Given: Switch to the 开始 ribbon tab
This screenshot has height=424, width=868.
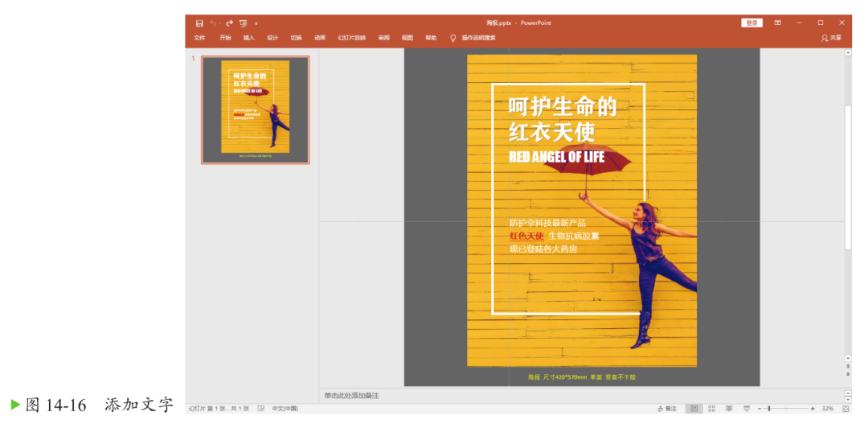Looking at the screenshot, I should click(x=225, y=38).
